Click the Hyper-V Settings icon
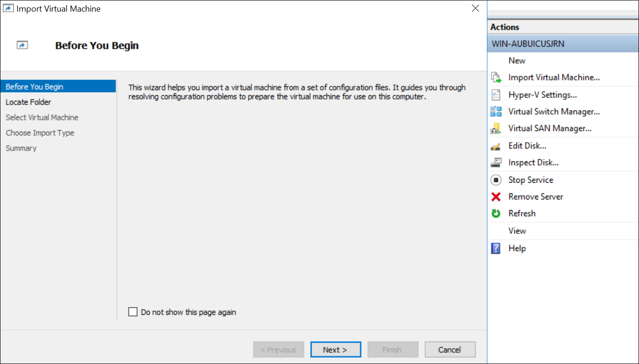639x364 pixels. coord(496,95)
